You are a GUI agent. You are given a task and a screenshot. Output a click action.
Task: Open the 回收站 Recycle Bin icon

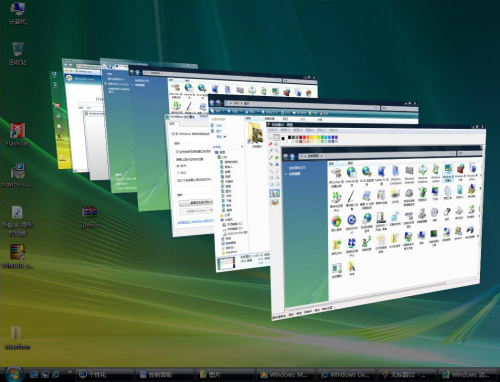(17, 53)
